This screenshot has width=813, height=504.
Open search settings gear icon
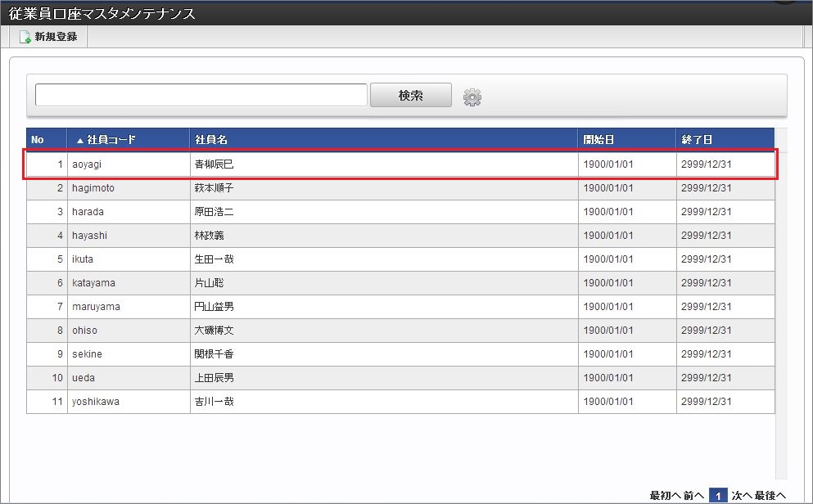[x=472, y=97]
